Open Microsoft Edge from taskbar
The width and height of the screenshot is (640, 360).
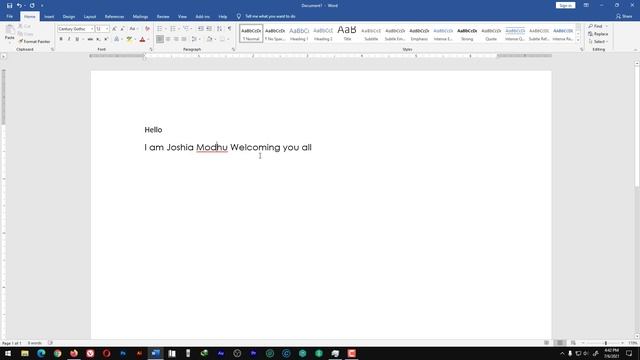(41, 353)
